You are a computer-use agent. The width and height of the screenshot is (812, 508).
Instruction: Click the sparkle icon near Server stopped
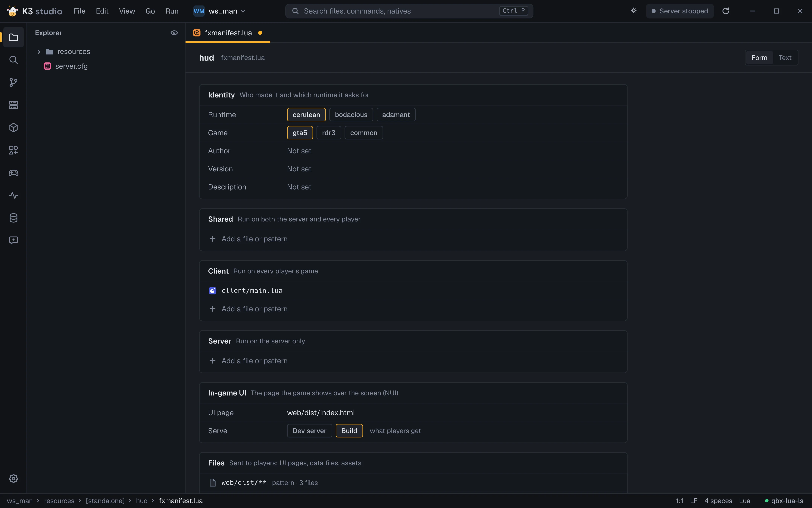633,11
